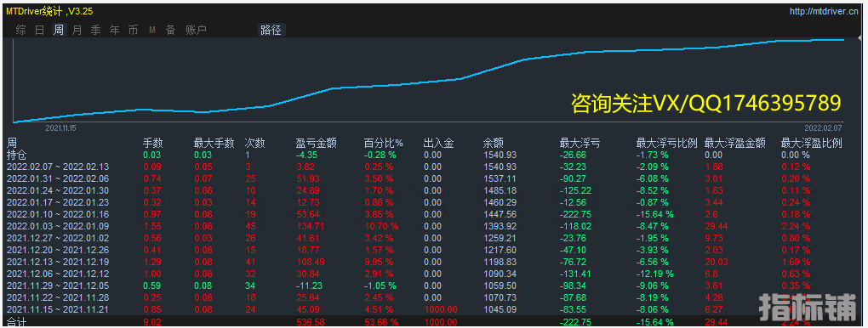The image size is (868, 328).
Task: Select week row 2021.11.15 ~ 2021.11.21
Action: tap(58, 309)
